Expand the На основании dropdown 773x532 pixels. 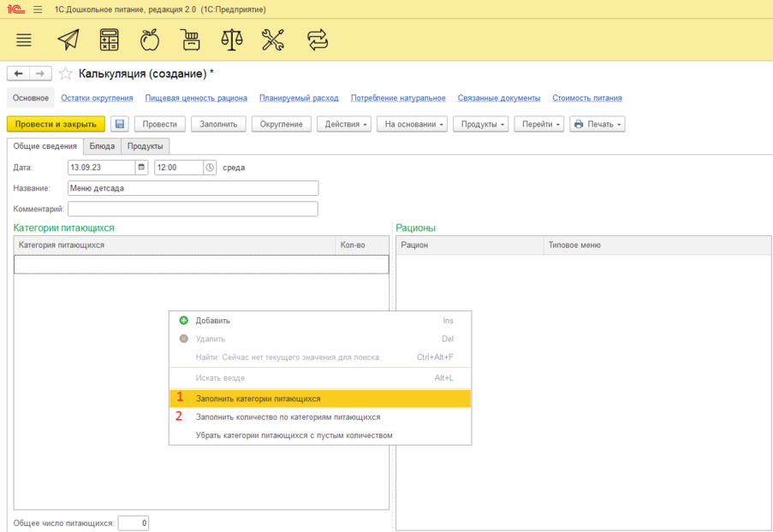pos(412,124)
